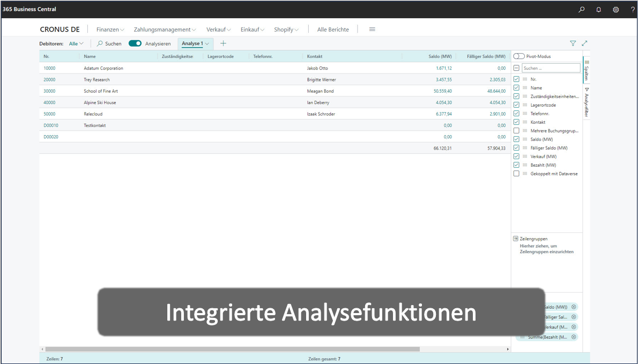Toggle the select-all columns checkbox

(516, 68)
